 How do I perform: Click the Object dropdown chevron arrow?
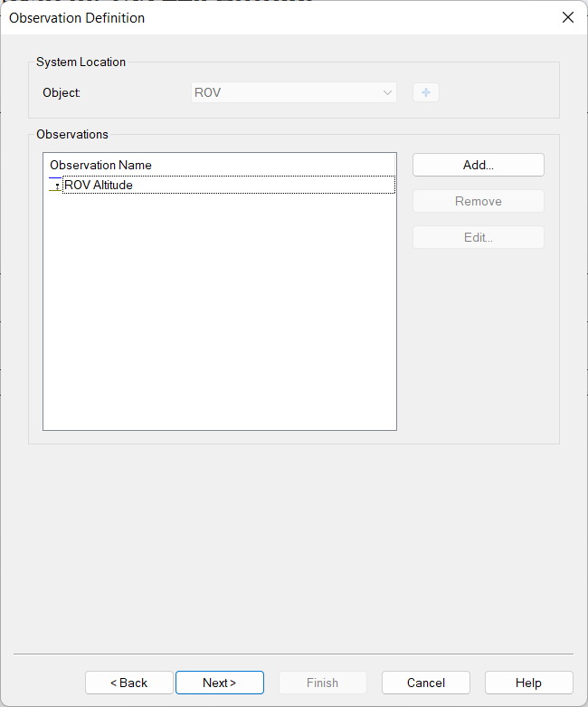[x=387, y=92]
